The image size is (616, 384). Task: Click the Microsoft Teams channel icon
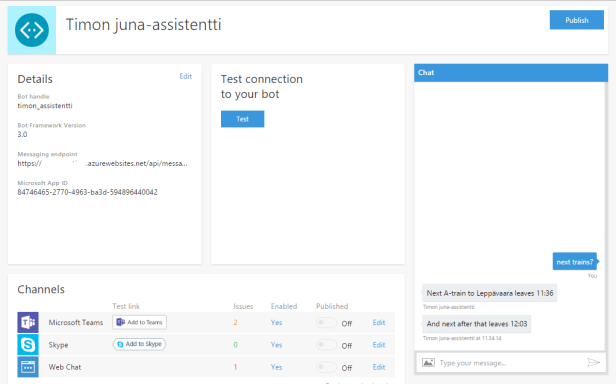28,322
